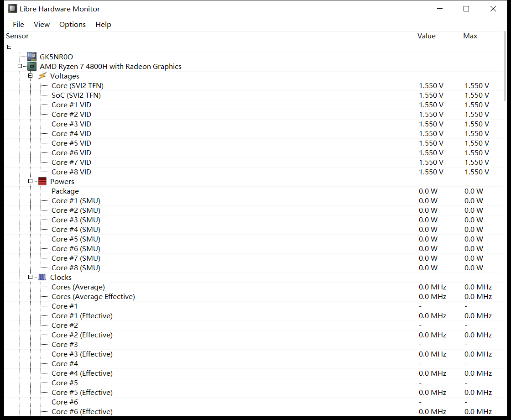The height and width of the screenshot is (420, 511).
Task: Click the Libre Hardware Monitor app icon
Action: (x=12, y=9)
